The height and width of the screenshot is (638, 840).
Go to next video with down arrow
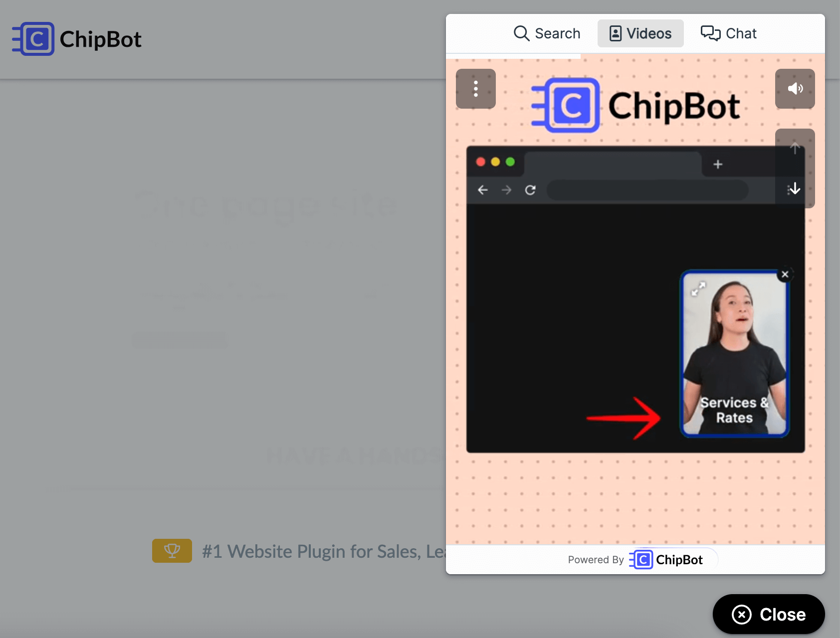pyautogui.click(x=795, y=188)
